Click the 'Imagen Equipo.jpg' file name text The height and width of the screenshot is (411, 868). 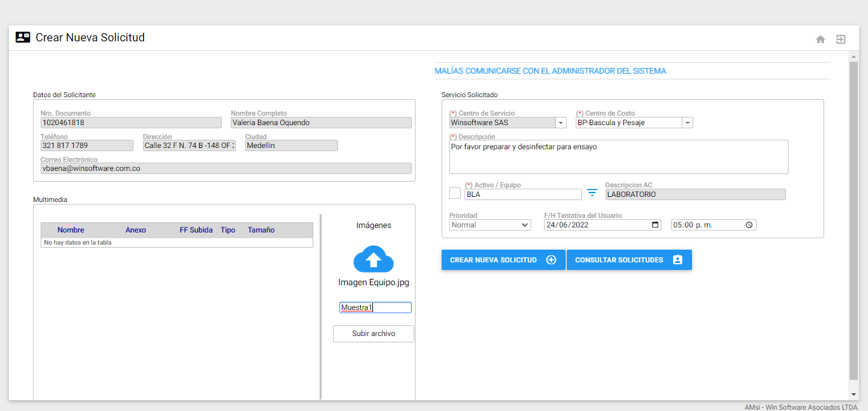[x=374, y=283]
